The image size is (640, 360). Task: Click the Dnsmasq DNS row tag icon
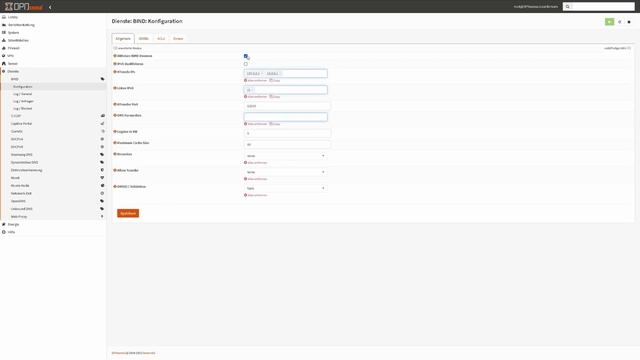pyautogui.click(x=102, y=155)
